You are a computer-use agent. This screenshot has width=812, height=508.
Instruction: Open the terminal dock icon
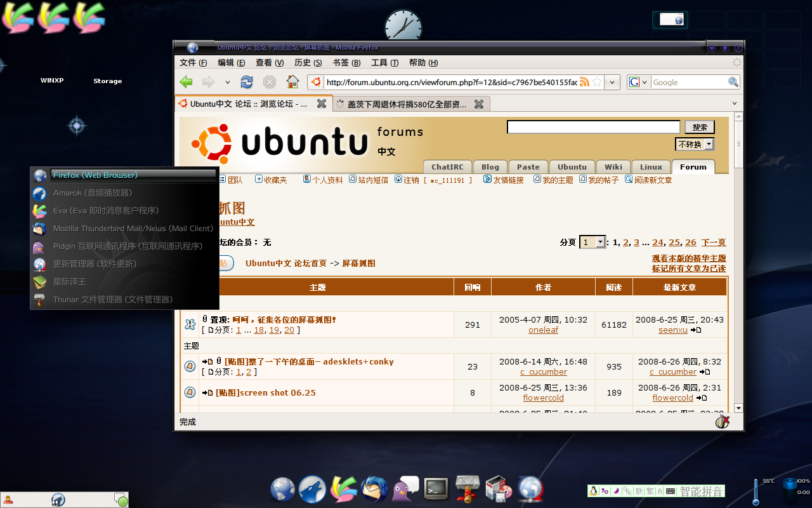coord(436,488)
